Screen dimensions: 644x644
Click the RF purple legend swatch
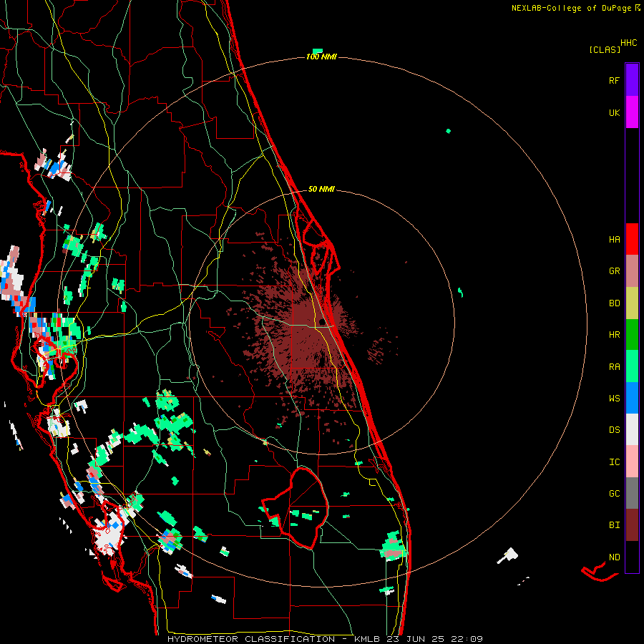[x=632, y=80]
